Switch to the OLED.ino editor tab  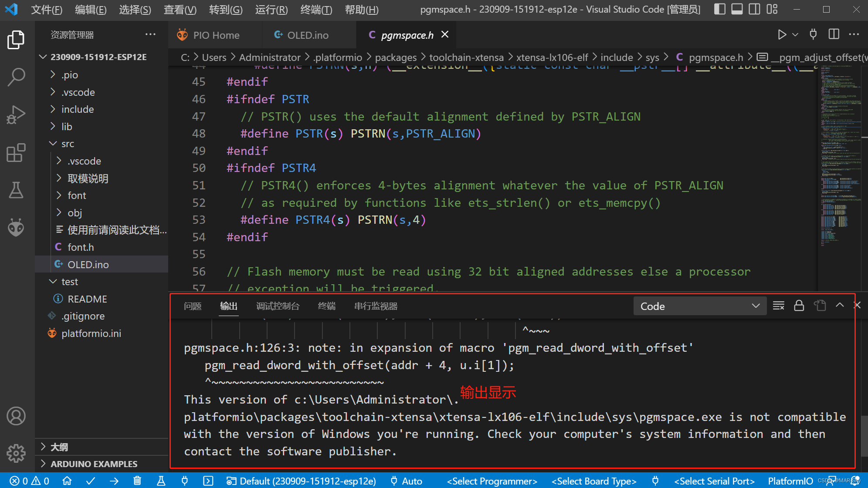307,35
